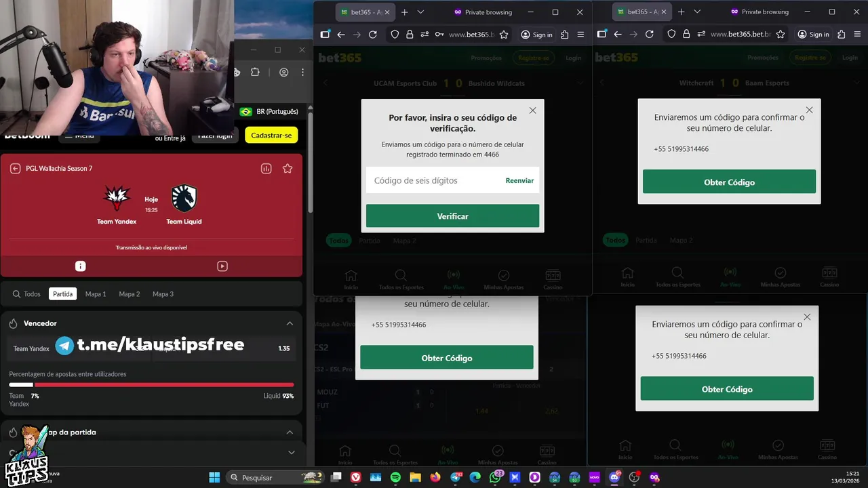Expand match dropdown beside Baam Esports
Screen dimensions: 868x488
tap(857, 83)
